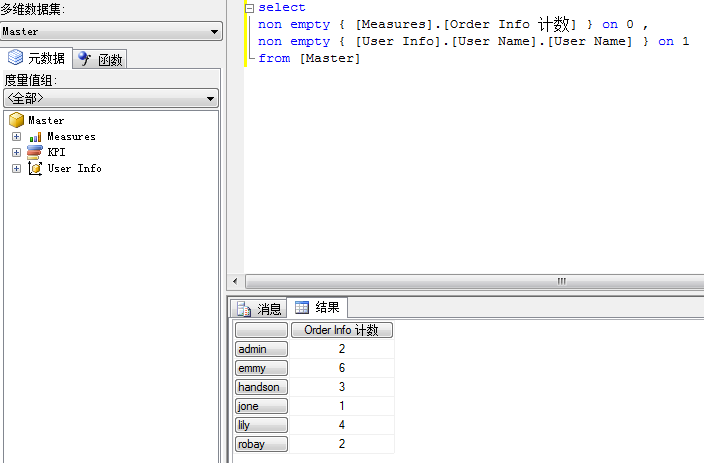This screenshot has height=463, width=704.
Task: Click the User Info dimension icon
Action: [x=35, y=168]
